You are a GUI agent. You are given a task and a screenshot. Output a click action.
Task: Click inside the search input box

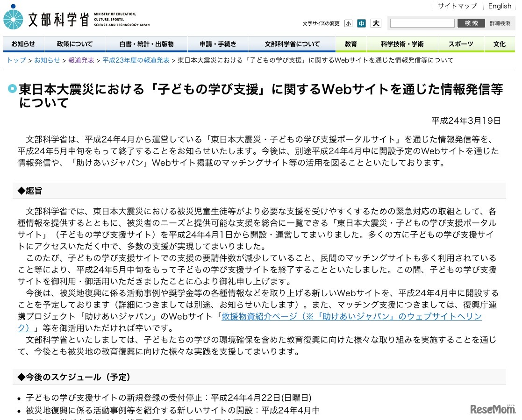click(422, 23)
